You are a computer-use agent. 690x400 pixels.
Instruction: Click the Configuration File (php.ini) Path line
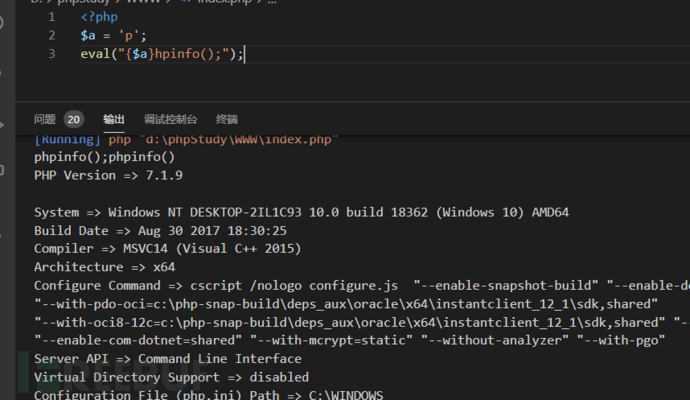(x=209, y=395)
